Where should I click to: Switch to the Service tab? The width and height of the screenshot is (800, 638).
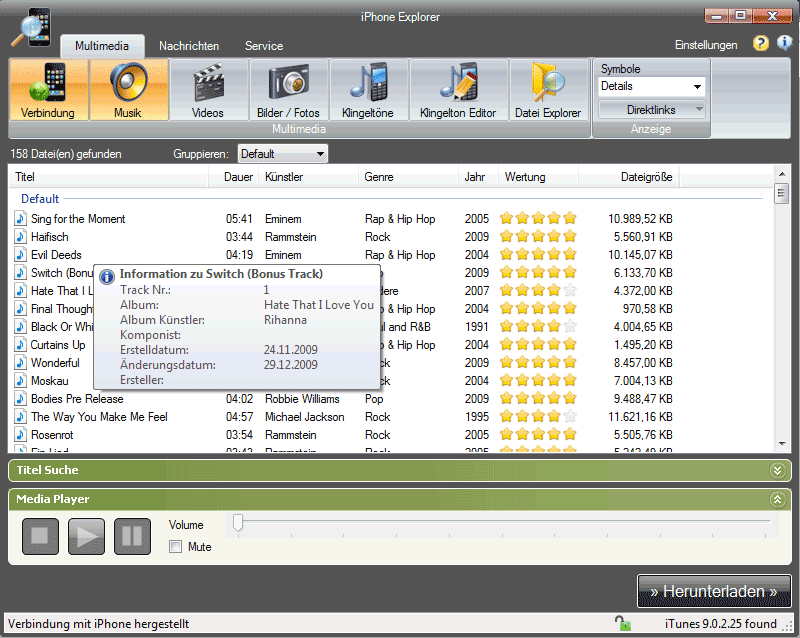click(264, 46)
